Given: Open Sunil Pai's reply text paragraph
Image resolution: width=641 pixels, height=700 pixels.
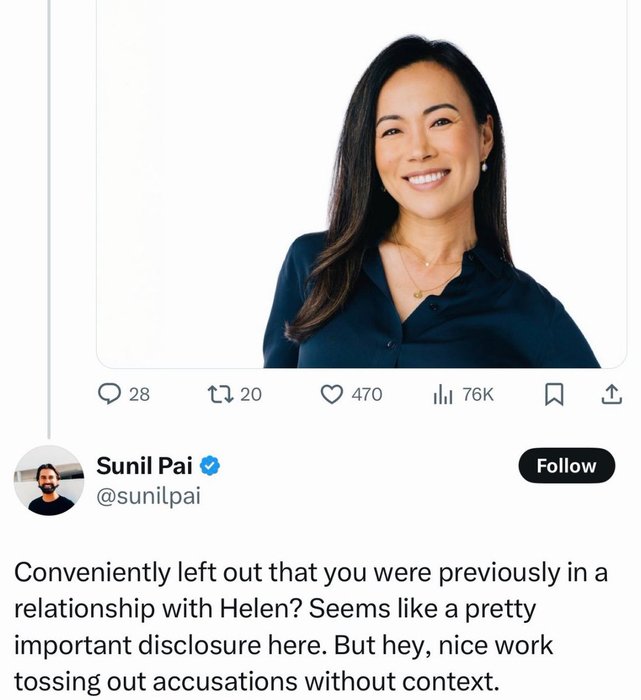Looking at the screenshot, I should pos(300,626).
